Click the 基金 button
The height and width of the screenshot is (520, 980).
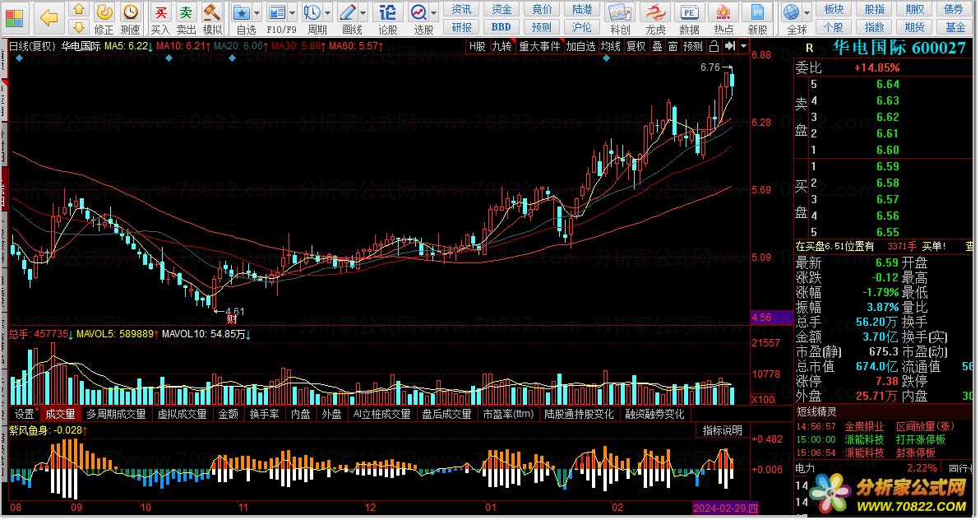click(955, 27)
